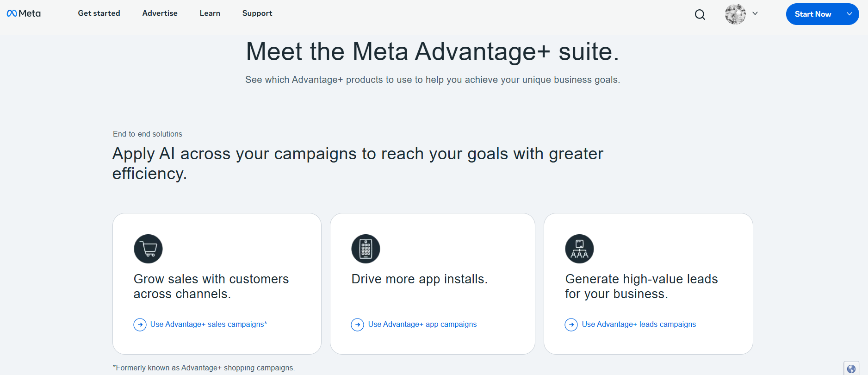Open Use Advantage+ sales campaigns link

click(x=209, y=325)
